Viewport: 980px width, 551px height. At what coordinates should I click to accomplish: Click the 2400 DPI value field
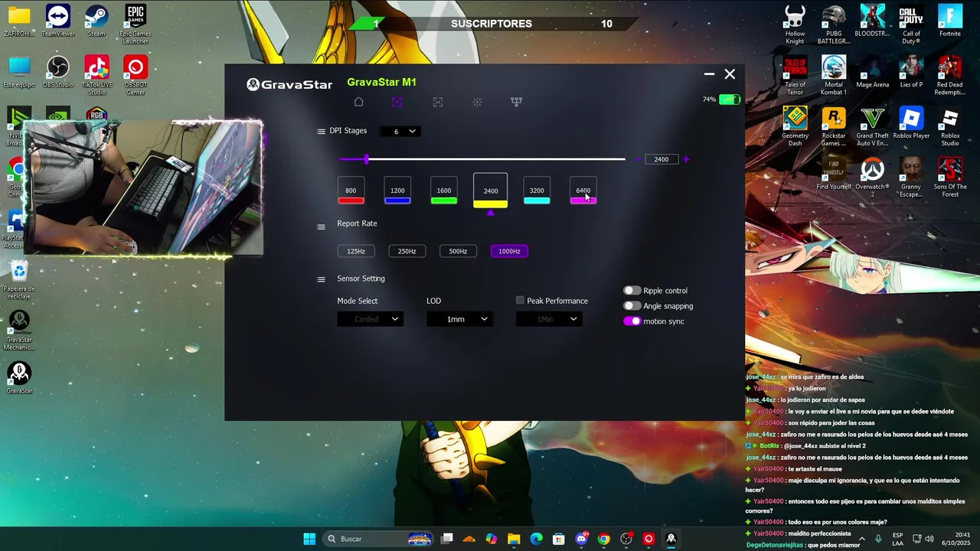tap(661, 159)
